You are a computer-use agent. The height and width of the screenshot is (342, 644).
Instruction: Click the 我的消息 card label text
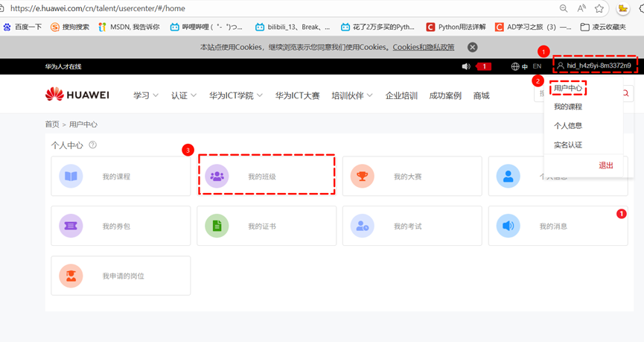553,226
